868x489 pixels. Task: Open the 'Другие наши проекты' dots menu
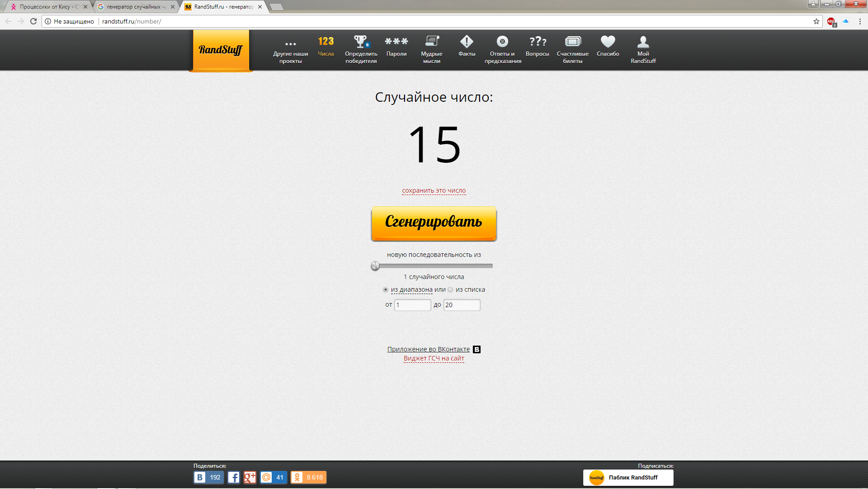pyautogui.click(x=290, y=44)
